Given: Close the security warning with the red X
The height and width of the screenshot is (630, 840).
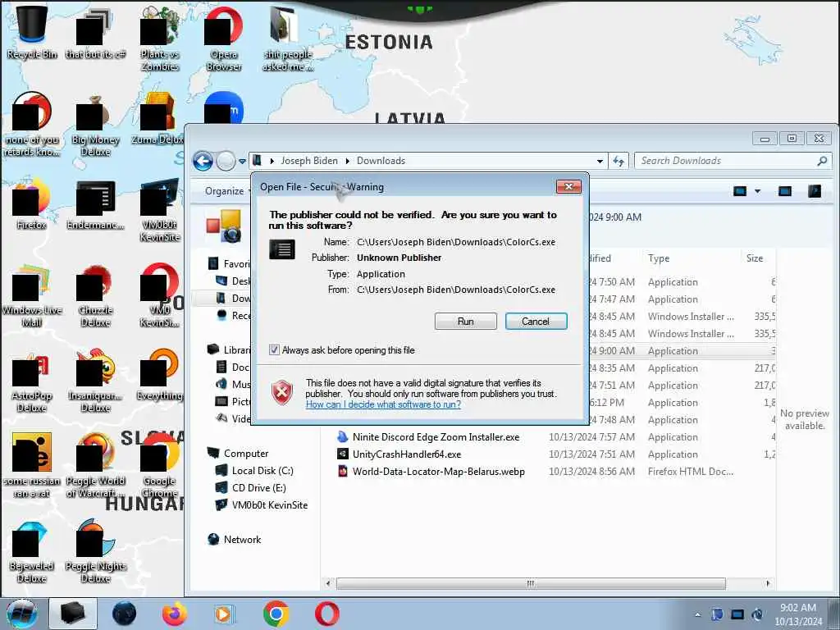Looking at the screenshot, I should click(x=568, y=186).
